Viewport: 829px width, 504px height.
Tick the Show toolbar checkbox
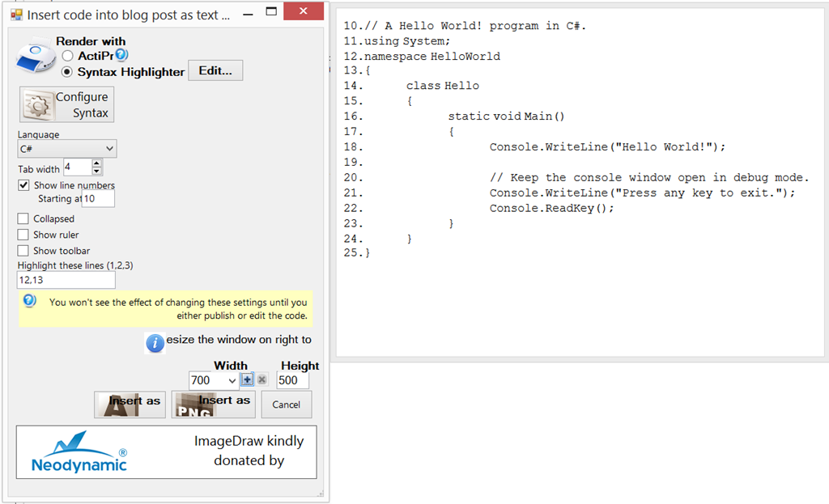click(23, 251)
